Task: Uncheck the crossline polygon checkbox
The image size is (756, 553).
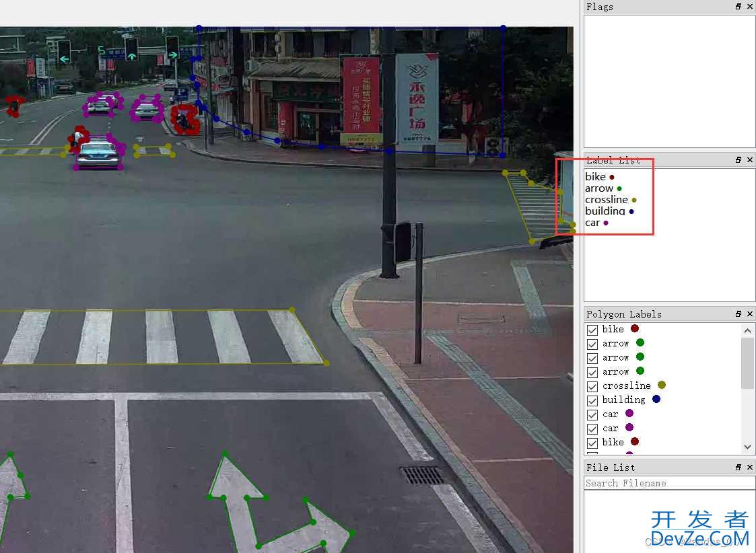Action: pos(592,386)
